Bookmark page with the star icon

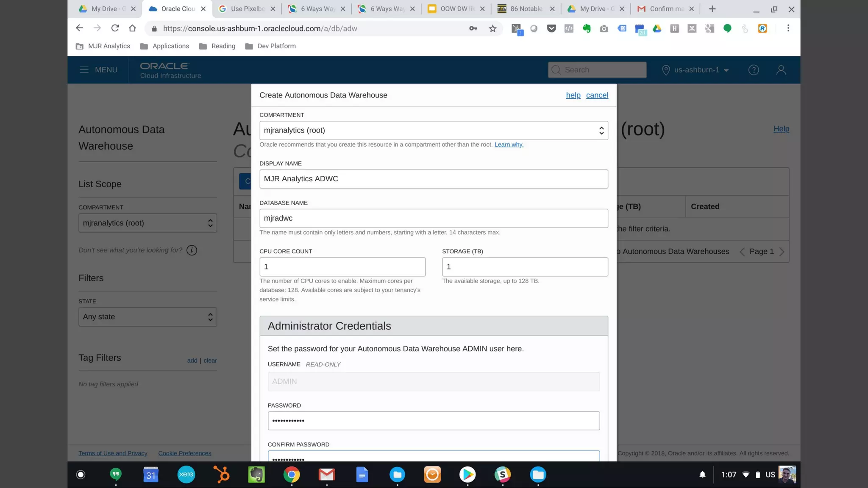coord(492,28)
